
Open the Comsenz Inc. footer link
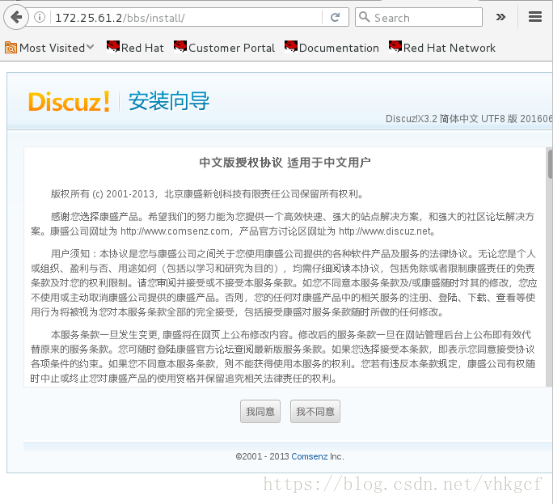[309, 456]
